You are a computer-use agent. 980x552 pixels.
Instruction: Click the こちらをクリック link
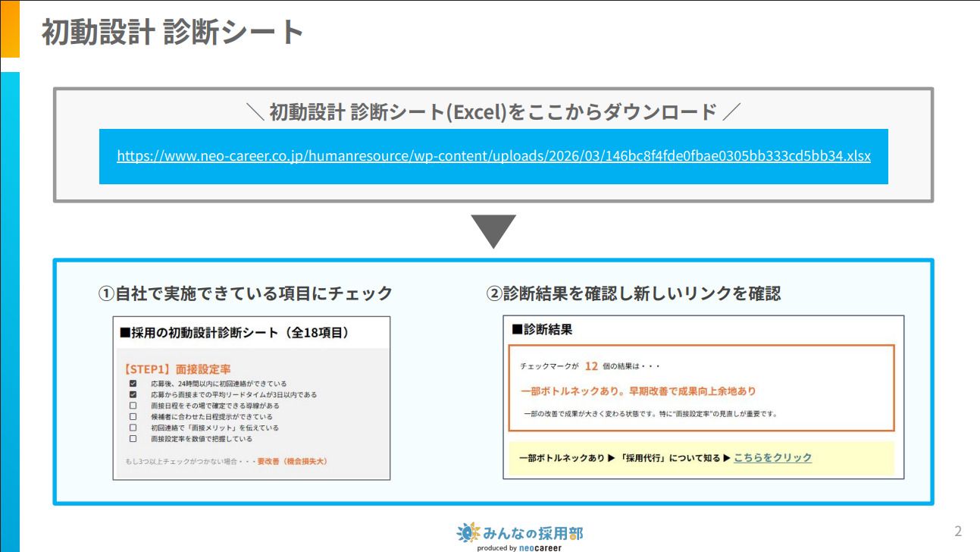click(x=772, y=458)
